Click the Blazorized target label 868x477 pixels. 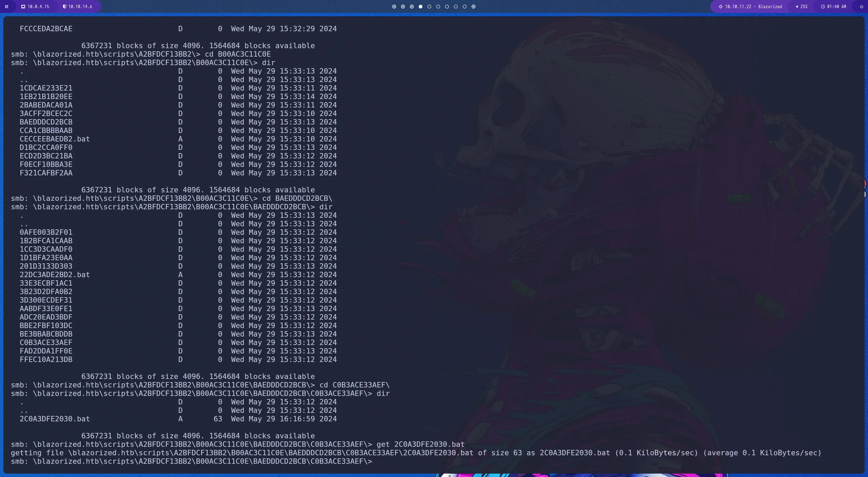tap(770, 6)
